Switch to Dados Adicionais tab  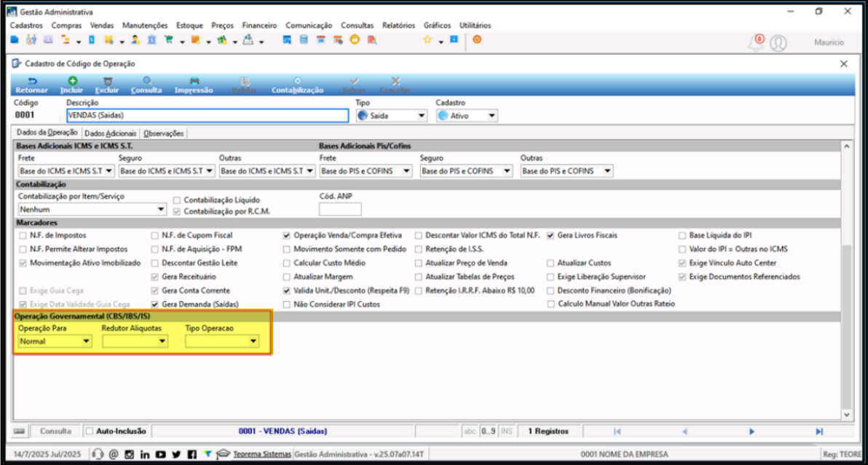(x=110, y=133)
